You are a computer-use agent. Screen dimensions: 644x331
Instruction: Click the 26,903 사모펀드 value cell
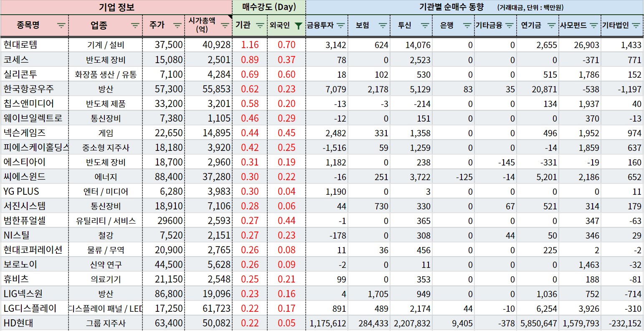580,45
